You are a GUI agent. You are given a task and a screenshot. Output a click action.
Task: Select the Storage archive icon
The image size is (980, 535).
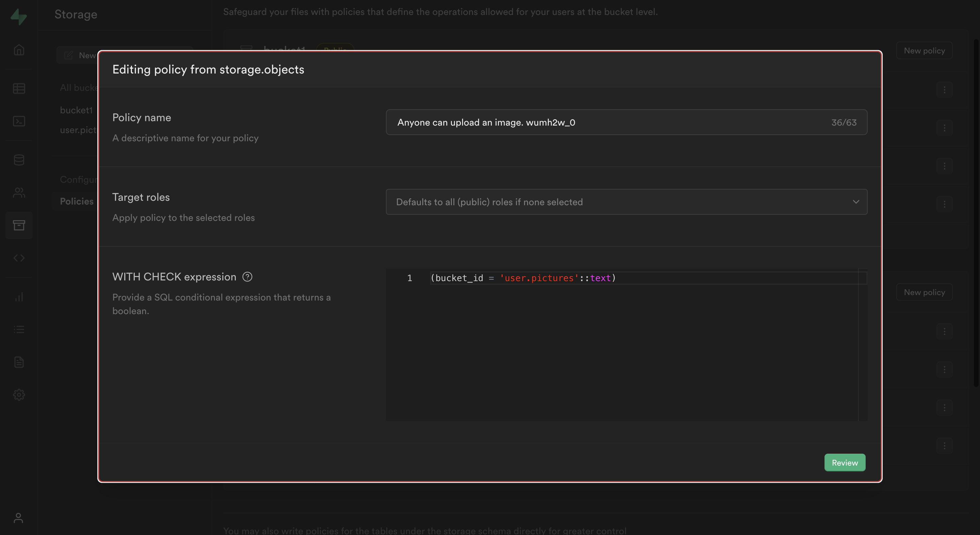19,225
